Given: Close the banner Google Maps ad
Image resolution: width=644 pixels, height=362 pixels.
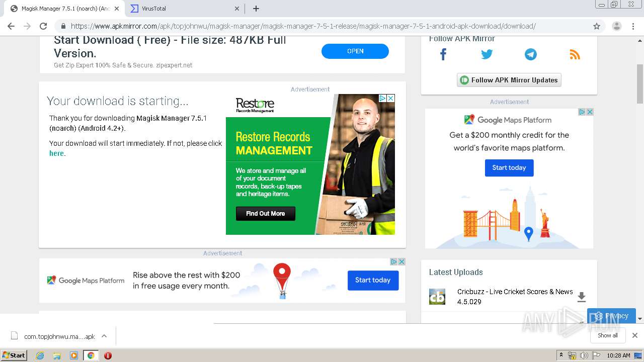Looking at the screenshot, I should tap(401, 261).
